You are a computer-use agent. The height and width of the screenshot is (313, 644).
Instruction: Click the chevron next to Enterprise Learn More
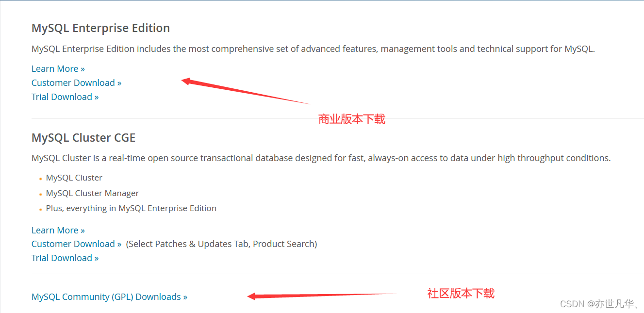[x=83, y=68]
